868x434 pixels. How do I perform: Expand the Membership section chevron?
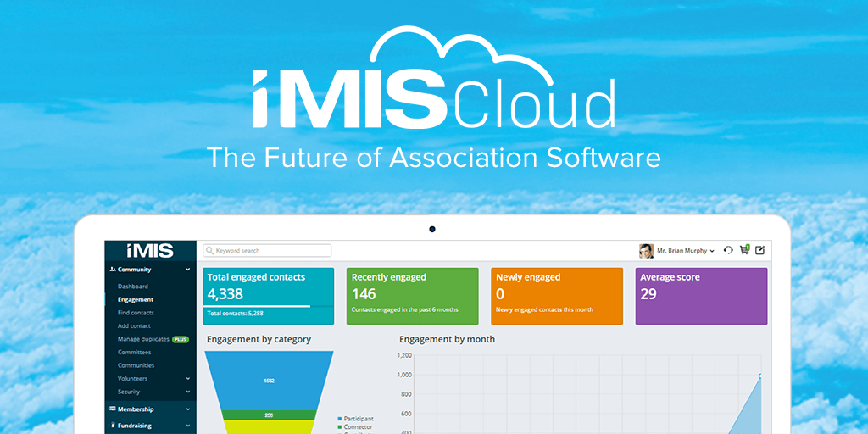point(187,409)
